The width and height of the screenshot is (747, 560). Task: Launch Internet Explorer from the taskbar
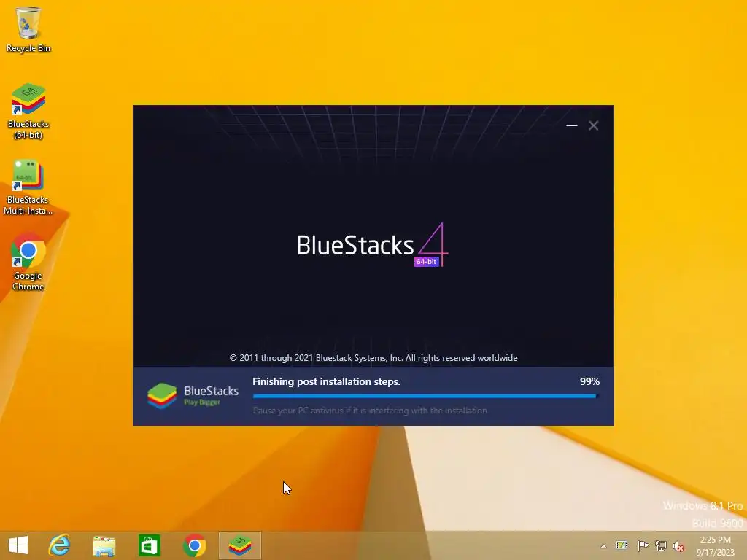(60, 545)
